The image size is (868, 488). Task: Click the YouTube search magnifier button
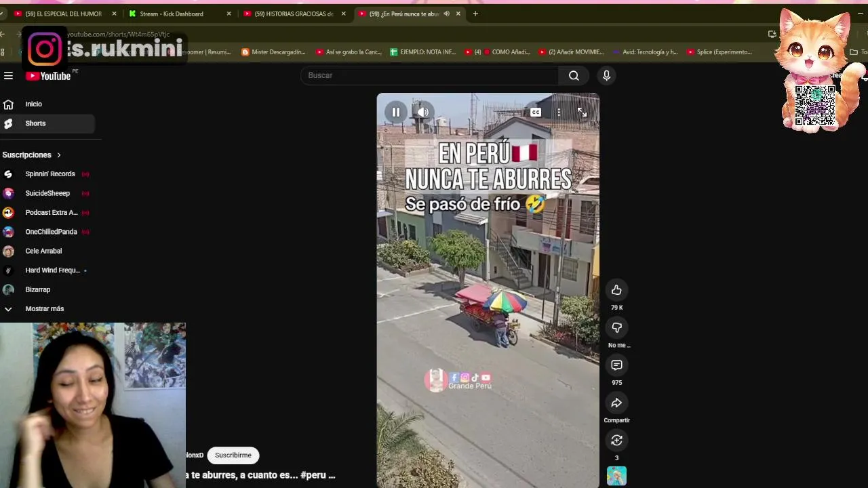[574, 75]
